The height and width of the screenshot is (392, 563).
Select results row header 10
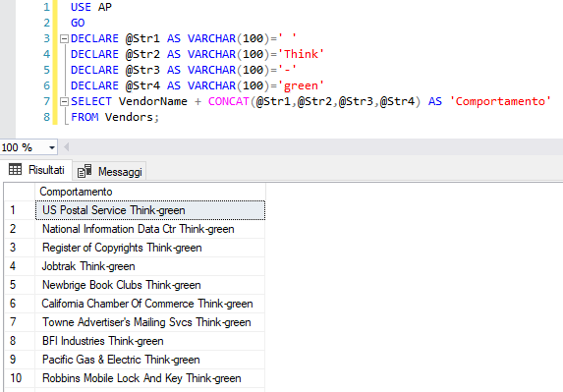click(20, 378)
